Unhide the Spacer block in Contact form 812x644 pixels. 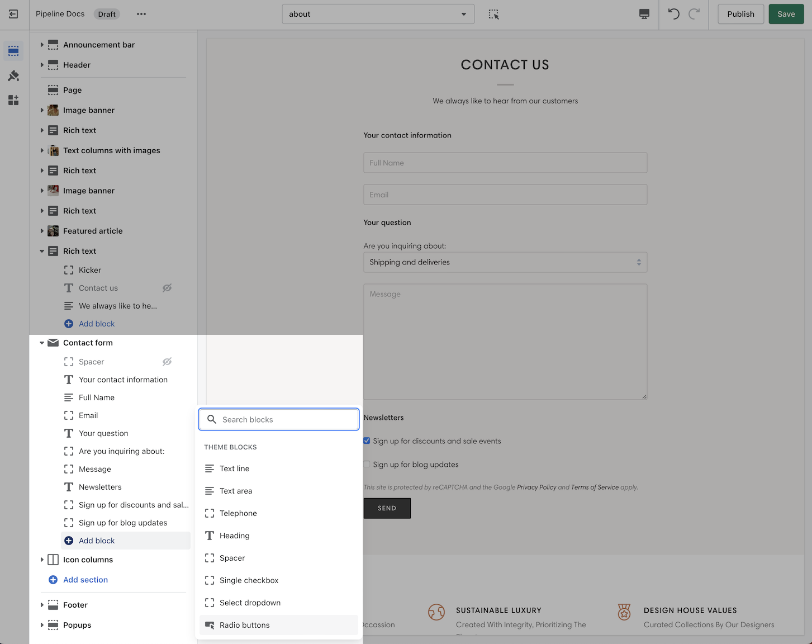point(167,362)
